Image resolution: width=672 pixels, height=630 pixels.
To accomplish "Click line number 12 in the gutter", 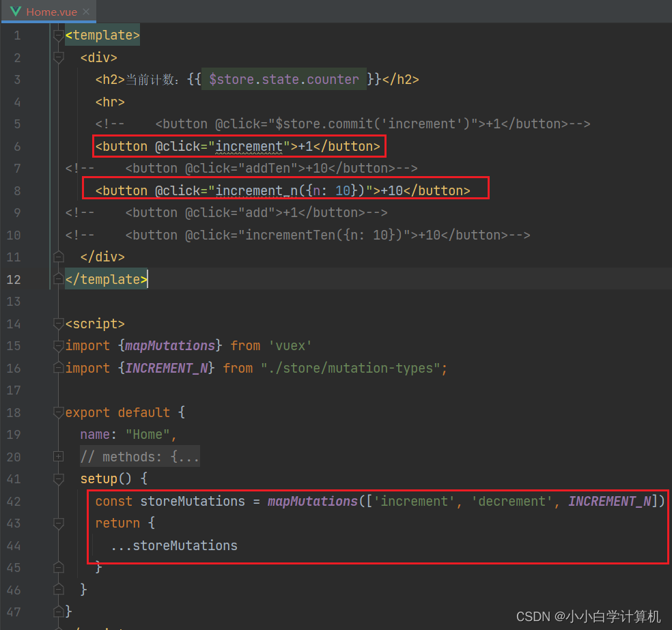I will [x=14, y=280].
